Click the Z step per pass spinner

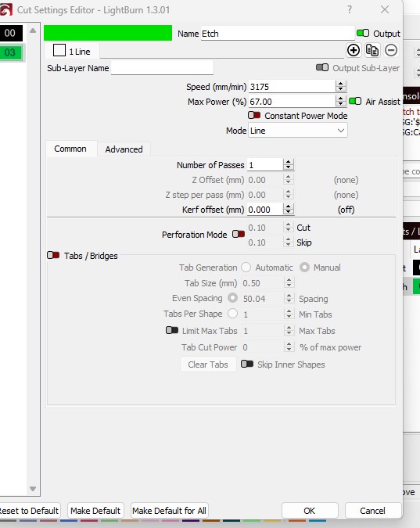288,195
